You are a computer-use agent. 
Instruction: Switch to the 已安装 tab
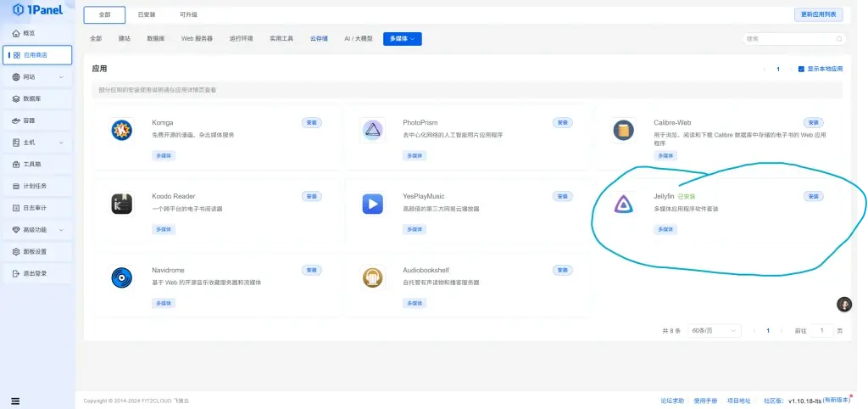click(146, 14)
